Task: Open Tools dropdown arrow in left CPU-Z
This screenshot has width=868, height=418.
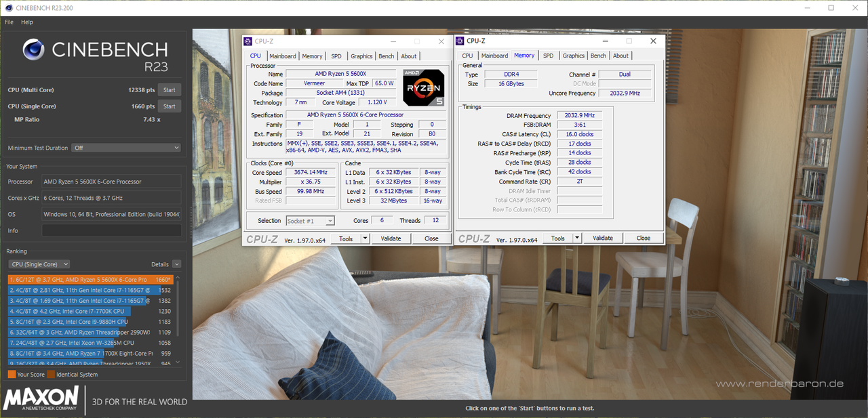Action: [365, 238]
